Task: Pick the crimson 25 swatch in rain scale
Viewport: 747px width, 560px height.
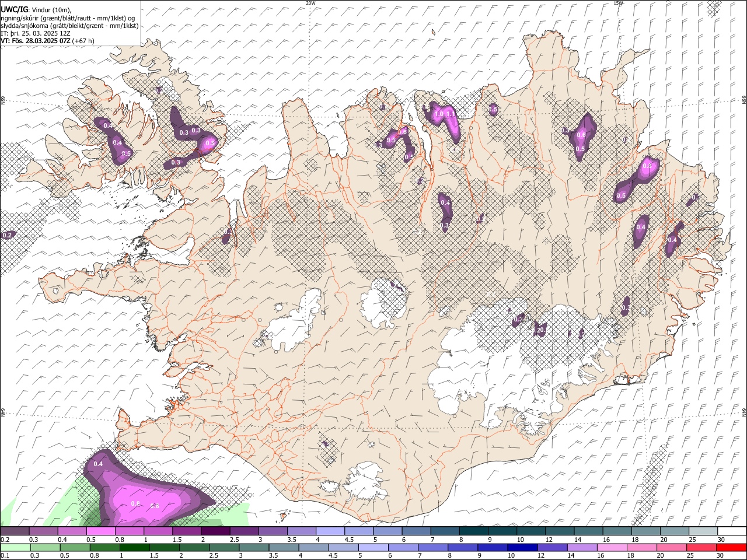Action: [700, 548]
